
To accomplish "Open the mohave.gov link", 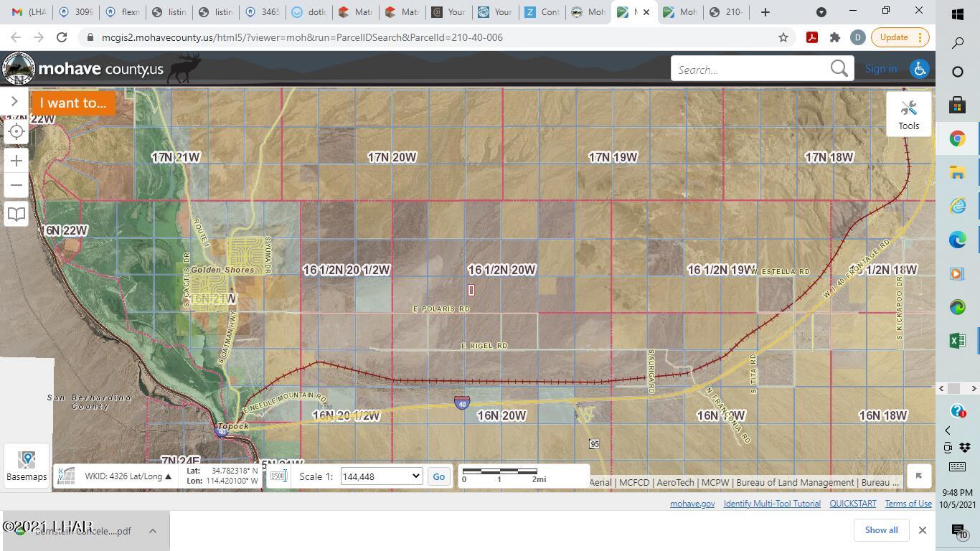I will click(x=692, y=504).
